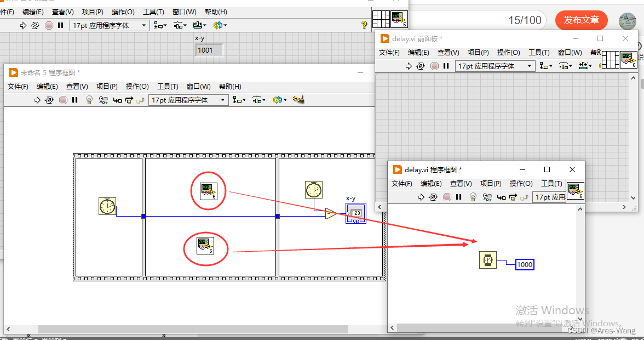The image size is (644, 340).
Task: Run the 未命名 5 block diagram VI
Action: [37, 100]
